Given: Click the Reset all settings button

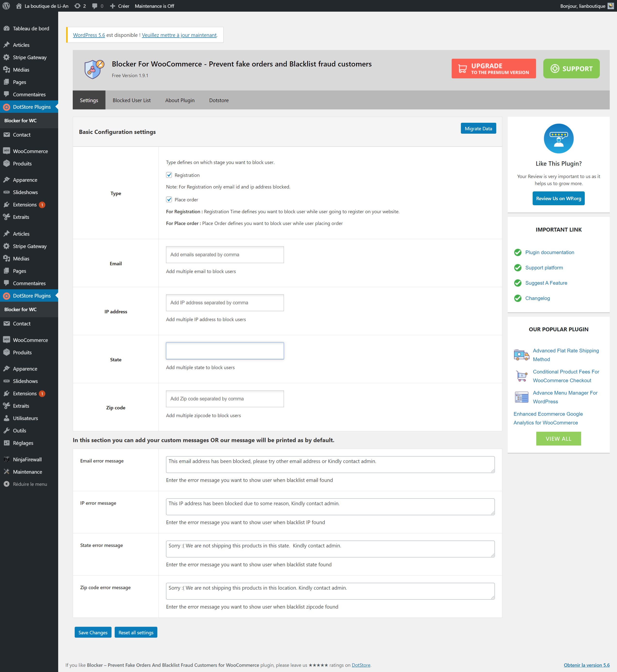Looking at the screenshot, I should tap(136, 632).
